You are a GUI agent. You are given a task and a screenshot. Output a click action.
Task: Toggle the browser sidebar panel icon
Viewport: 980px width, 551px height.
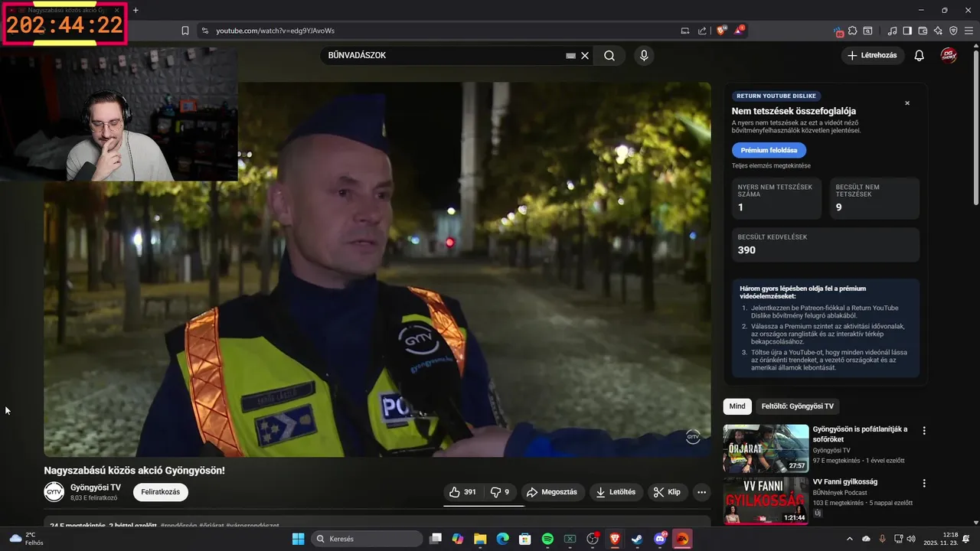point(907,31)
